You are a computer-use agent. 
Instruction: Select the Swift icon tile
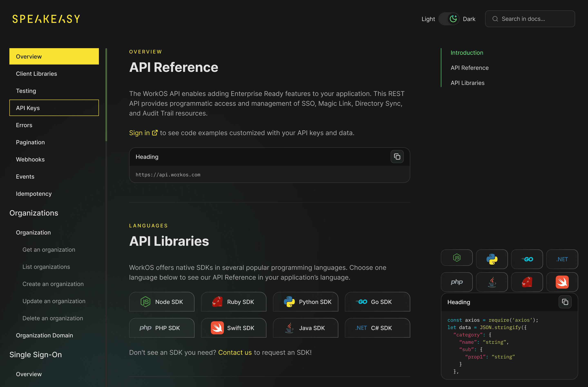pos(562,282)
